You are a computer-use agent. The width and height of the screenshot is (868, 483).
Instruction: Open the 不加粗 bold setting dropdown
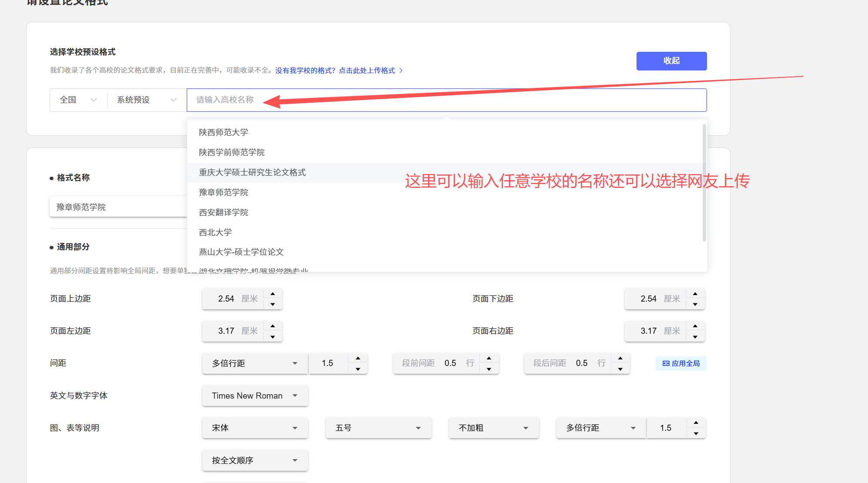coord(493,428)
